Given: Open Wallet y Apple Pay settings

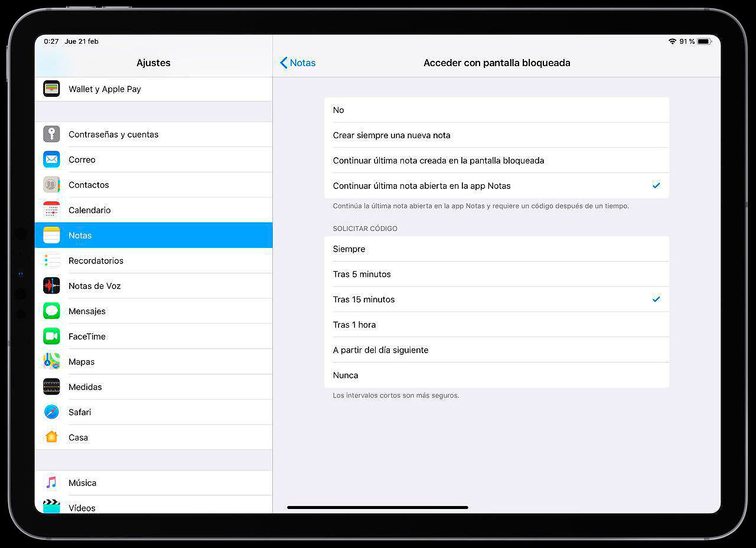Looking at the screenshot, I should pyautogui.click(x=154, y=89).
